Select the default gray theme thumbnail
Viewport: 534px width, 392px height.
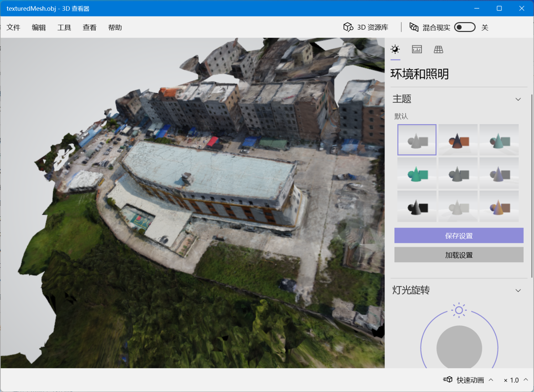[x=417, y=140]
